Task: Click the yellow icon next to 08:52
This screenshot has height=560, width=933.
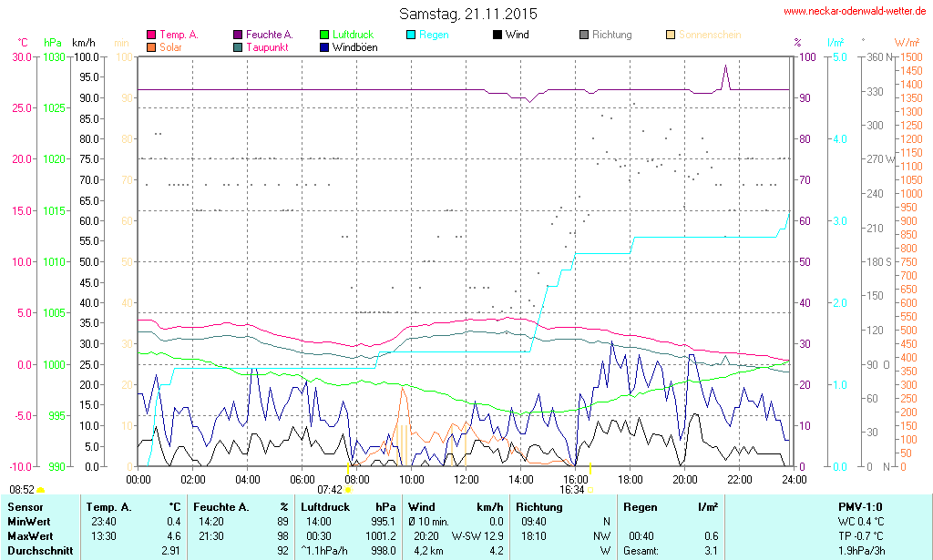Action: [x=40, y=490]
